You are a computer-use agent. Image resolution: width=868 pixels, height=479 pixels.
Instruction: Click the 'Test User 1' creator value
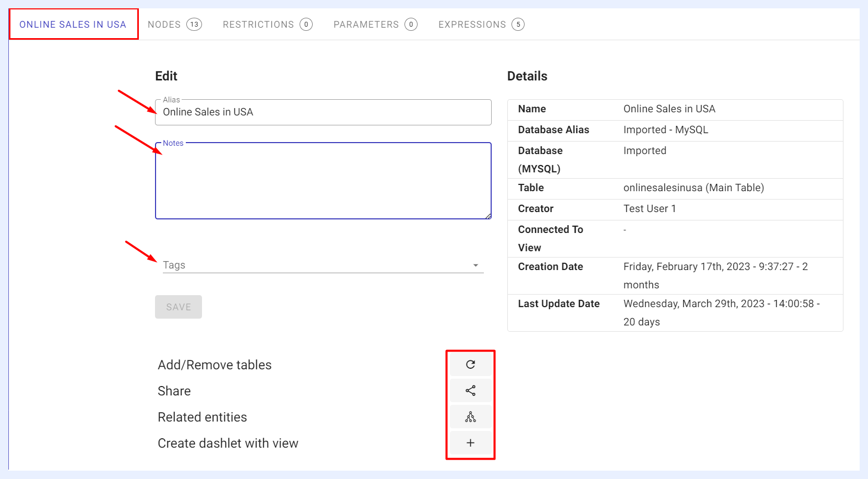649,208
